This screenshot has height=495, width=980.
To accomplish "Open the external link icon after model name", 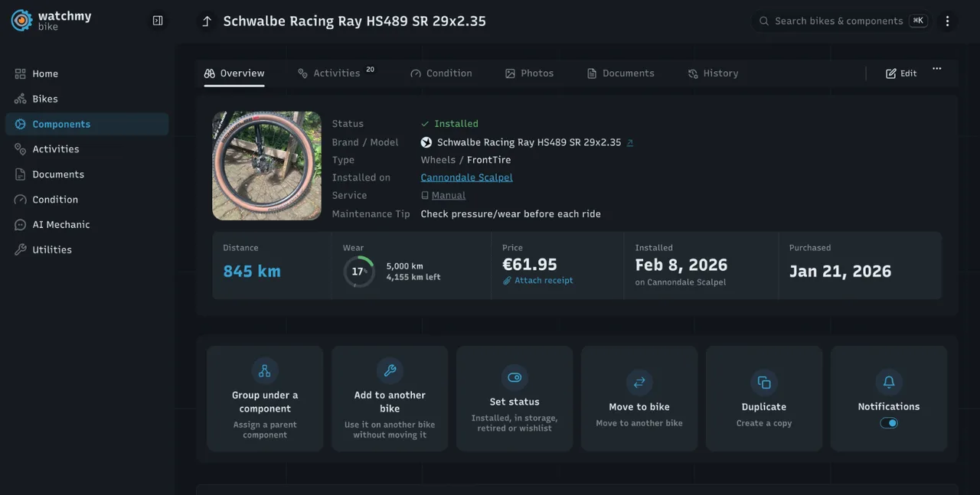I will 630,142.
